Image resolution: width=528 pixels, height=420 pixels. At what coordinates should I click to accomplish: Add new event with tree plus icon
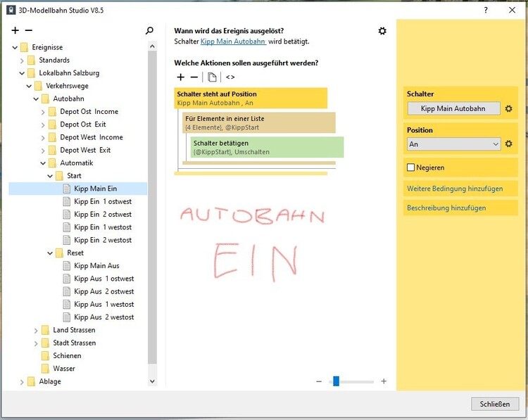[15, 31]
